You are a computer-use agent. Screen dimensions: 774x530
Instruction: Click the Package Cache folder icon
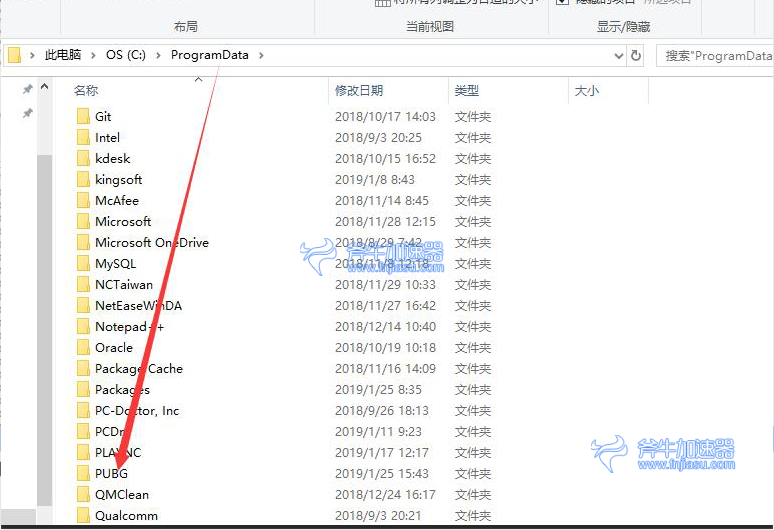coord(83,368)
